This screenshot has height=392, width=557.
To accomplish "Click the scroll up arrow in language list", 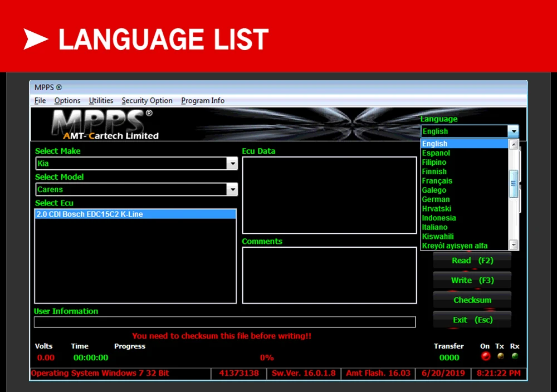I will [x=514, y=145].
